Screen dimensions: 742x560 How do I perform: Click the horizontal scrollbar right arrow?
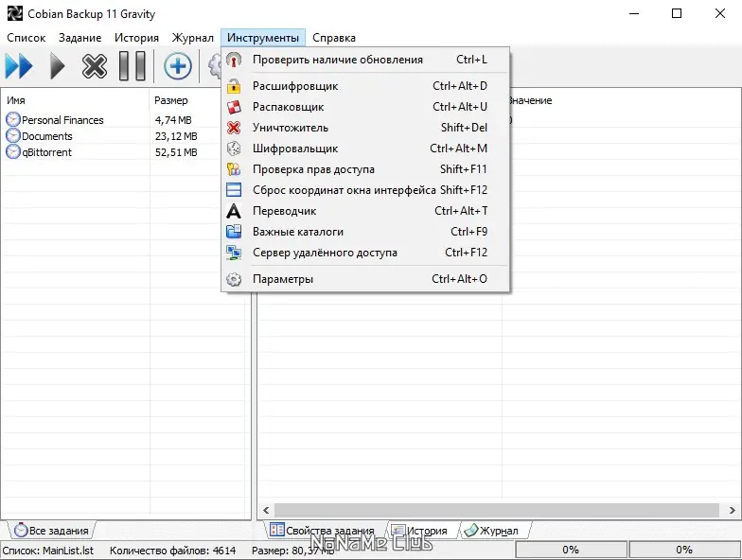(x=733, y=511)
